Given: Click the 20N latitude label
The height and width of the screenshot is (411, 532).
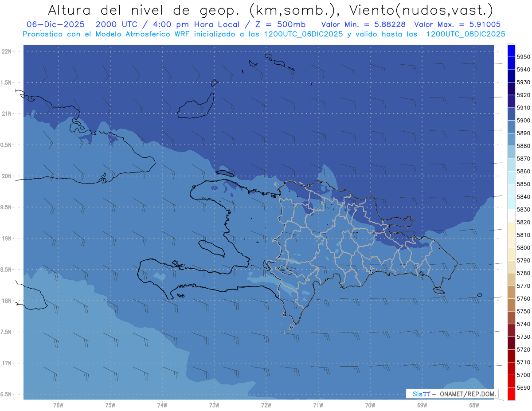Looking at the screenshot, I should (6, 176).
